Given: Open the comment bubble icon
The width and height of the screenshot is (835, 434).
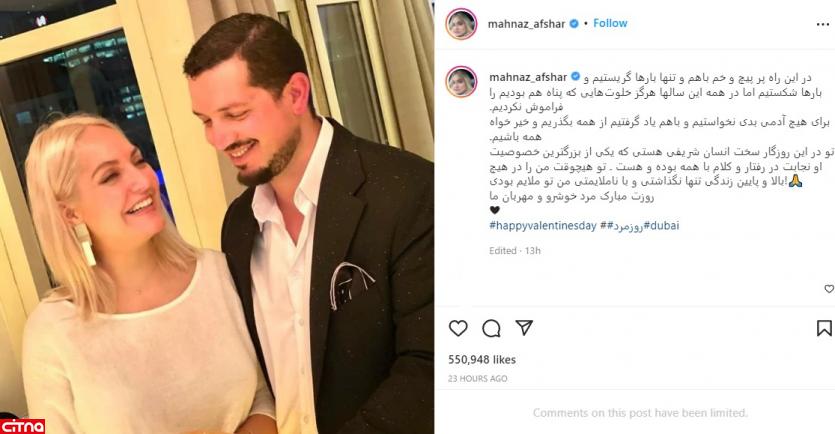Looking at the screenshot, I should tap(491, 329).
